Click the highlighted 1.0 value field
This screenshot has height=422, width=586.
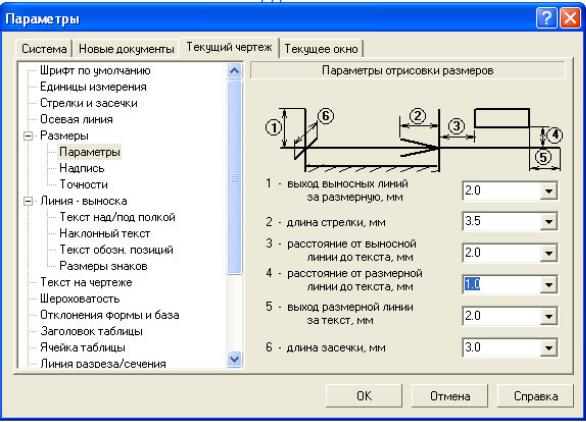(x=501, y=285)
